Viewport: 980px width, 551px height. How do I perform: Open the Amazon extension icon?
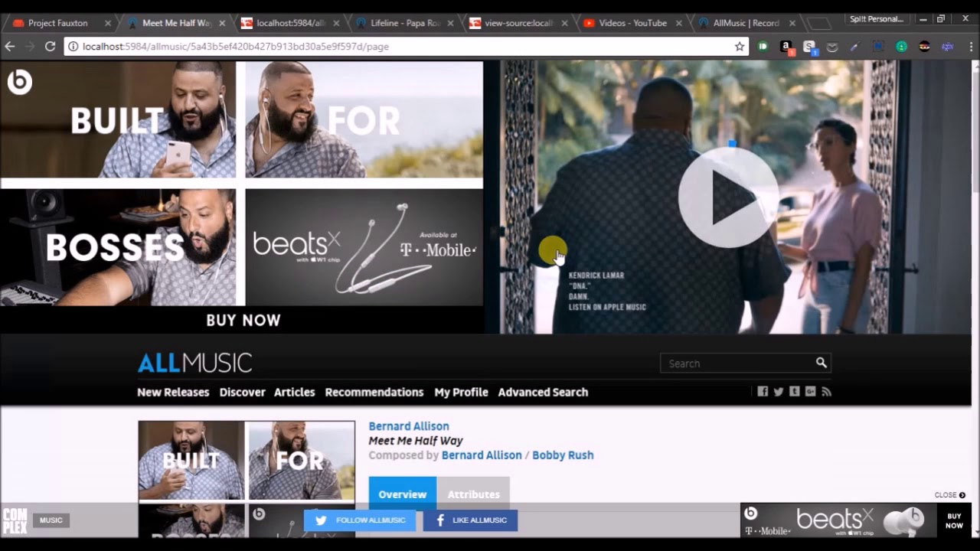point(786,47)
